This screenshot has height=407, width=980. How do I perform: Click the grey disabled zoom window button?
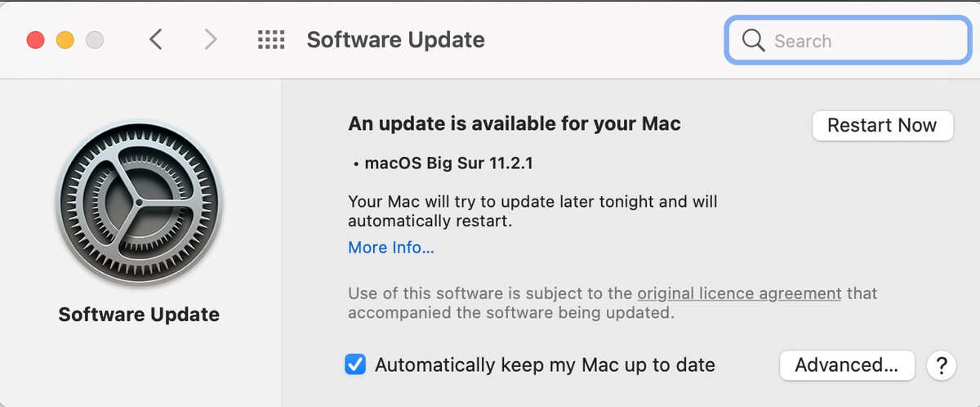pos(95,40)
